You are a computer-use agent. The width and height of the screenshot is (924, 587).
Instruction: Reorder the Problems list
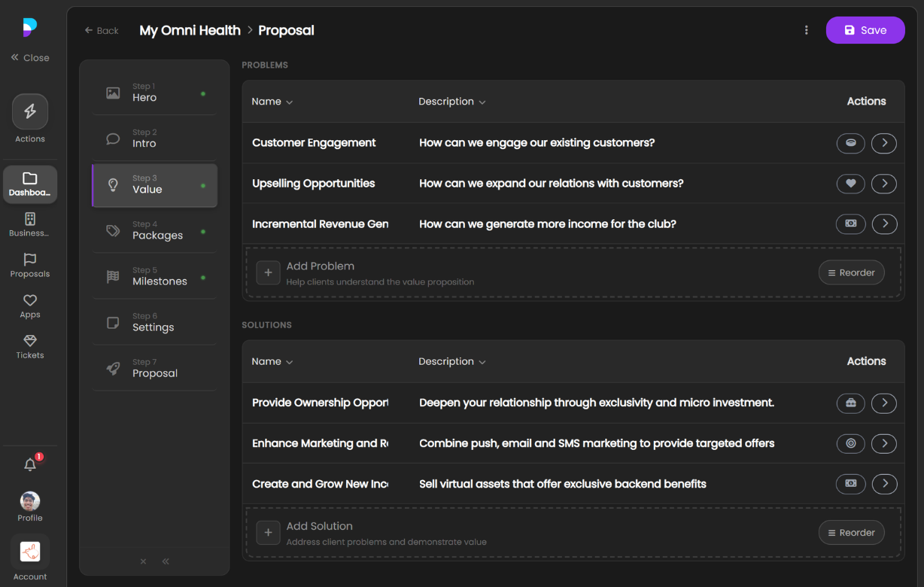coord(851,272)
